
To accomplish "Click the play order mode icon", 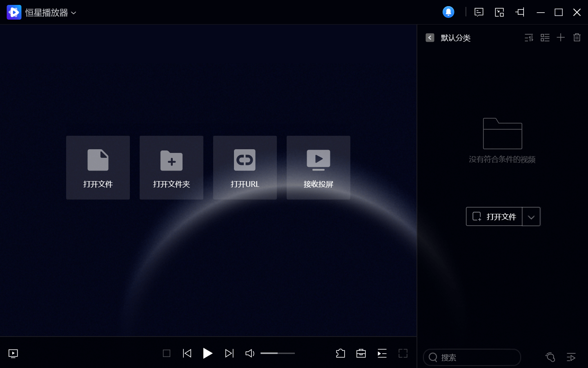I will tap(571, 357).
